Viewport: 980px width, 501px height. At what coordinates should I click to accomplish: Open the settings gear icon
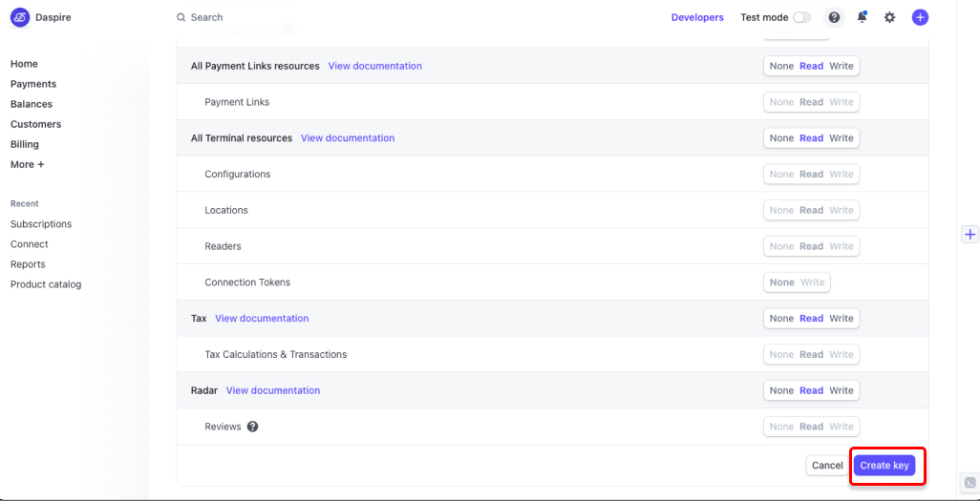[889, 17]
